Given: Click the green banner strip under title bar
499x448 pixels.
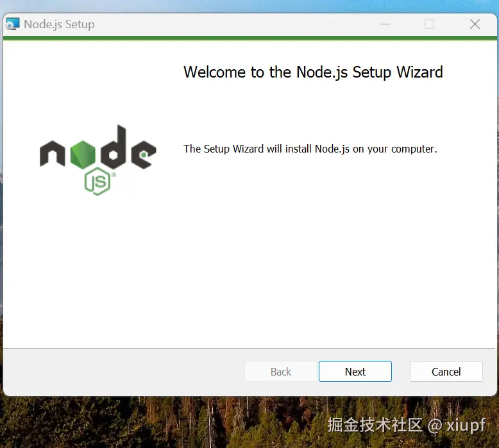Looking at the screenshot, I should click(249, 38).
